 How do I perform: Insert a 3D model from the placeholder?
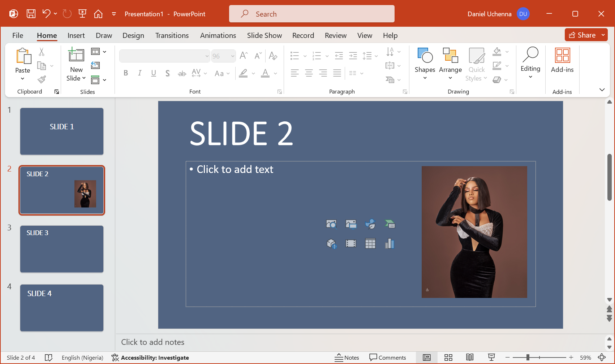pos(331,243)
